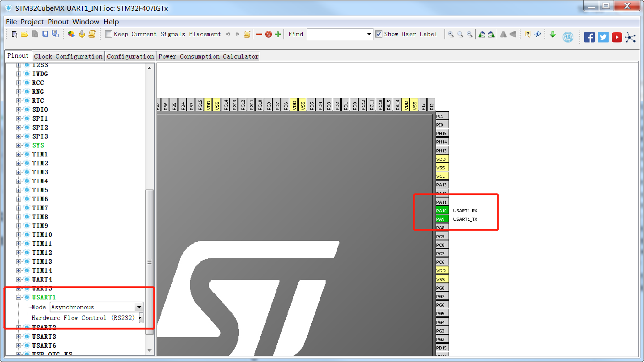The width and height of the screenshot is (644, 362).
Task: Select the TIM14 peripheral in tree
Action: point(42,270)
